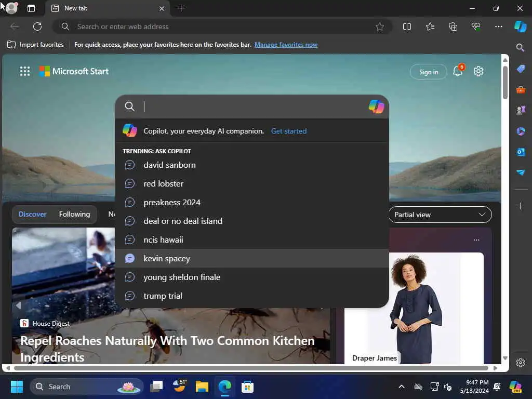This screenshot has width=532, height=399.
Task: Click the Import favorites button
Action: [35, 45]
